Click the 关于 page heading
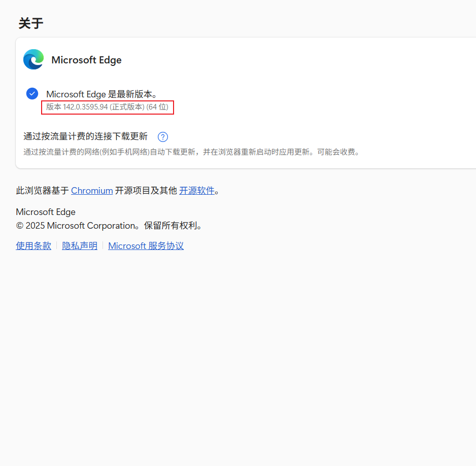Image resolution: width=476 pixels, height=466 pixels. point(30,23)
